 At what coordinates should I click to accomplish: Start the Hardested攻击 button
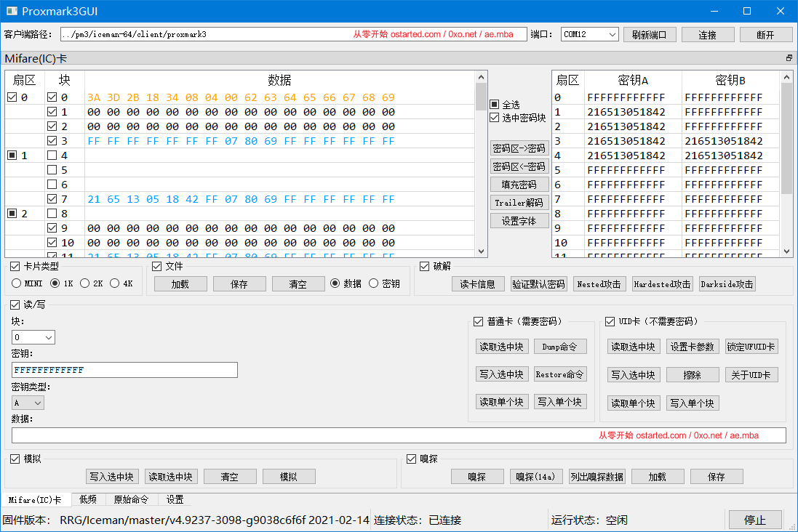[x=662, y=283]
